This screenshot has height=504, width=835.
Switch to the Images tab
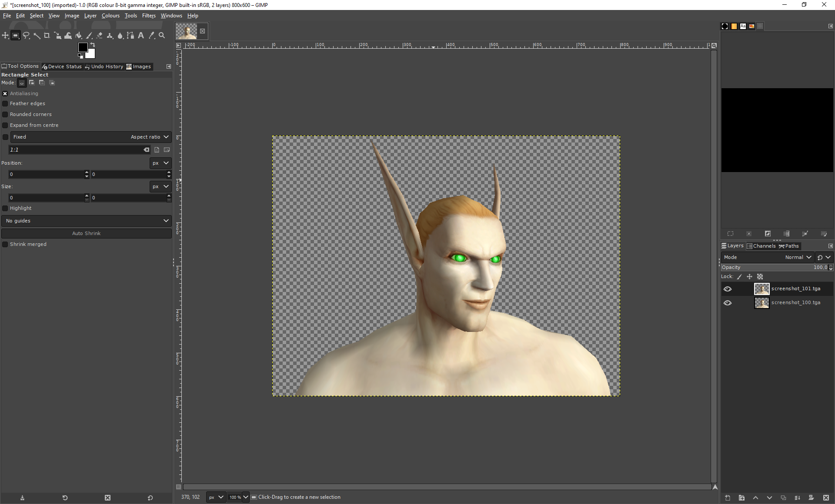(139, 66)
